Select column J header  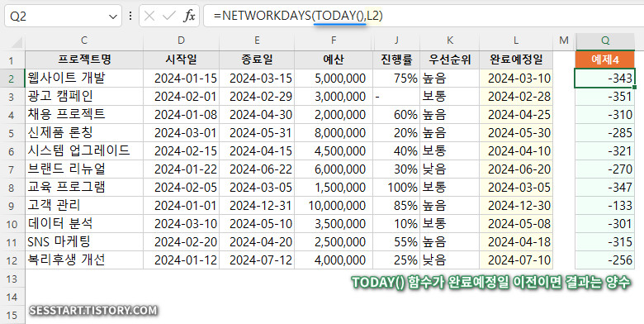point(396,40)
